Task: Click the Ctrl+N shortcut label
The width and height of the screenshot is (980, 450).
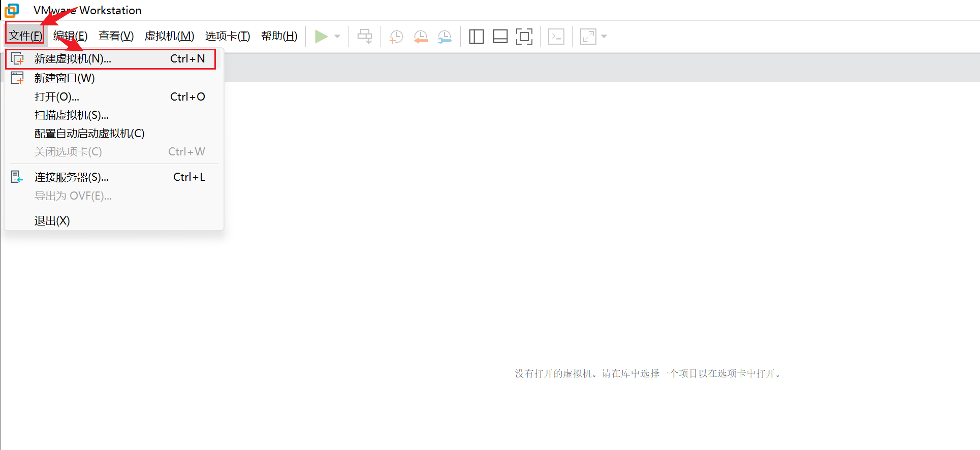Action: point(187,59)
